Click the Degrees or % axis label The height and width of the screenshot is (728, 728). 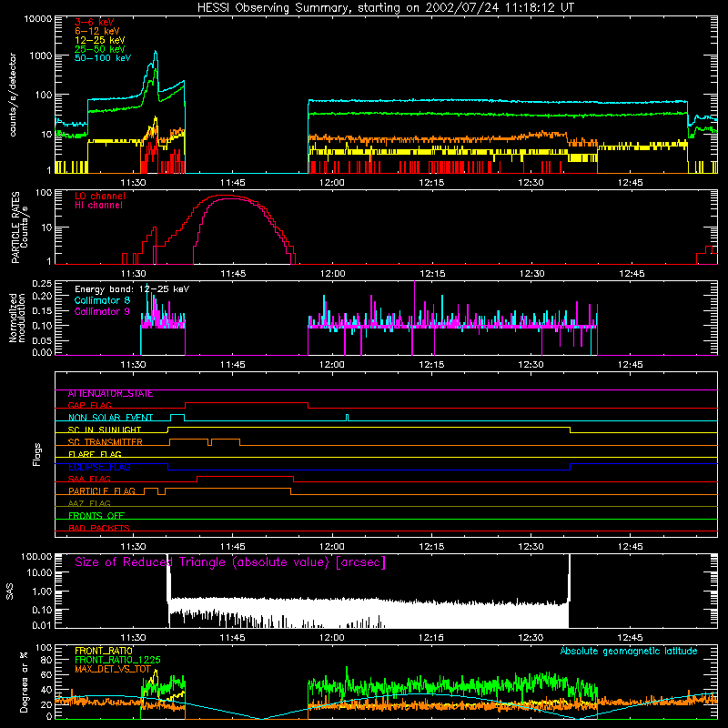pos(24,682)
